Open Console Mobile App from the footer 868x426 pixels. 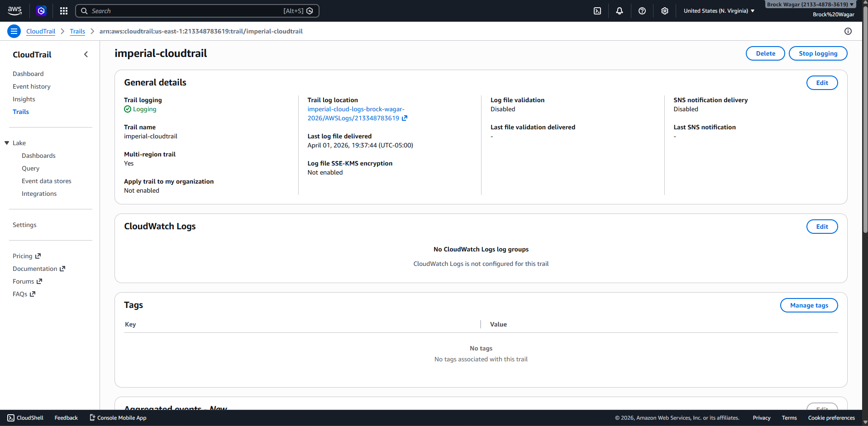point(117,417)
